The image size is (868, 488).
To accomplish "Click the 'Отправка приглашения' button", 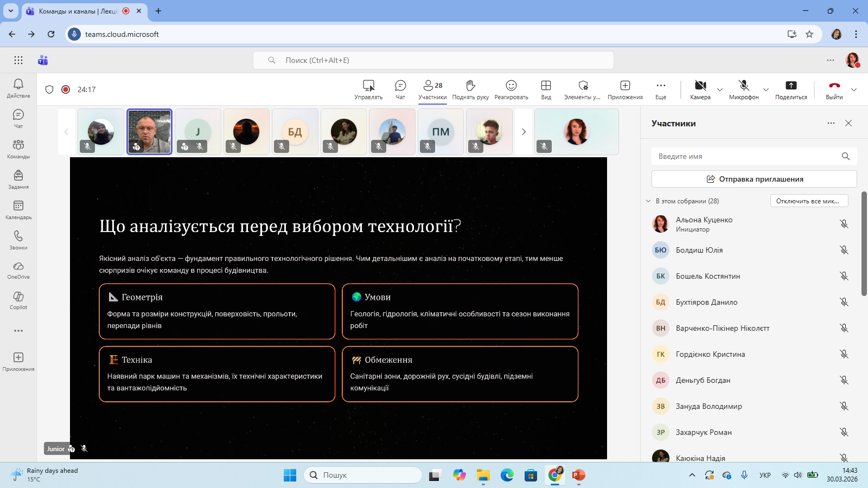I will click(x=754, y=179).
